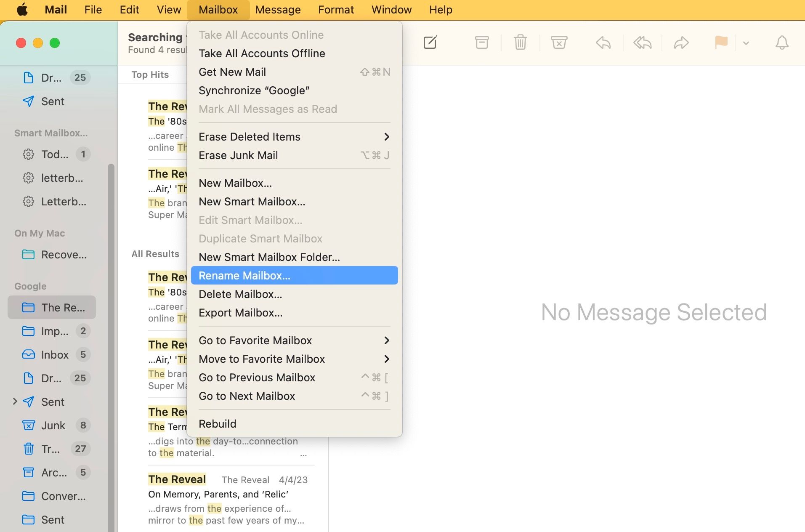Click the Archive toolbar icon

481,42
